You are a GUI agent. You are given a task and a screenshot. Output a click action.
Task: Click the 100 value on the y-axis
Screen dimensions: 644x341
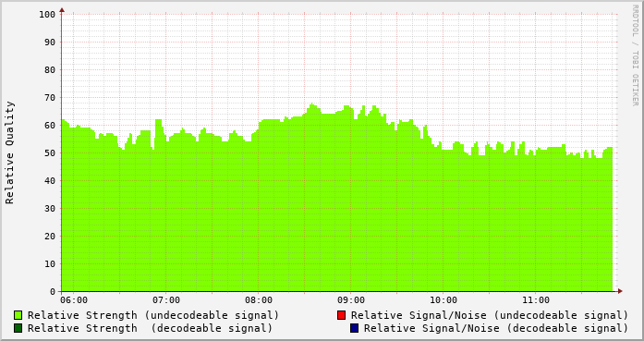click(x=47, y=15)
